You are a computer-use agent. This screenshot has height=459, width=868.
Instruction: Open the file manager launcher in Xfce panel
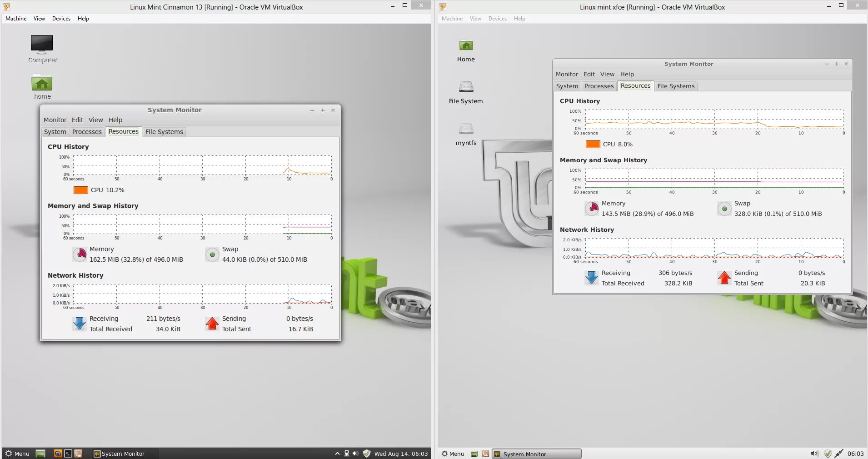485,454
